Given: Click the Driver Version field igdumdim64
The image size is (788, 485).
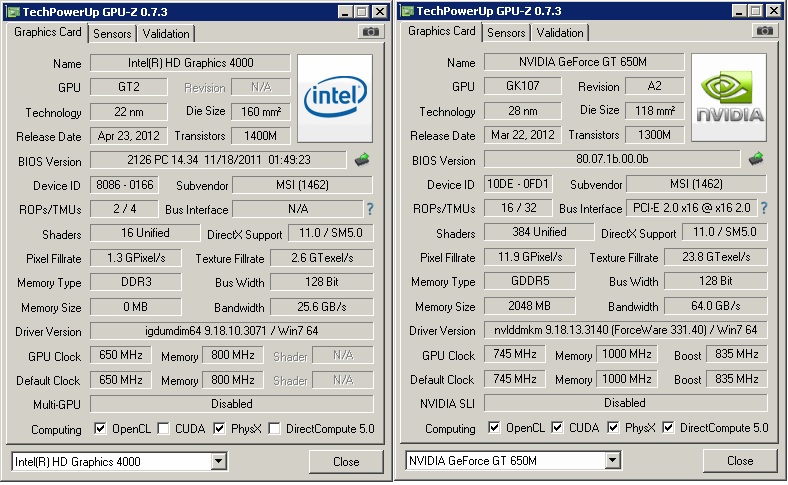Looking at the screenshot, I should coord(232,331).
